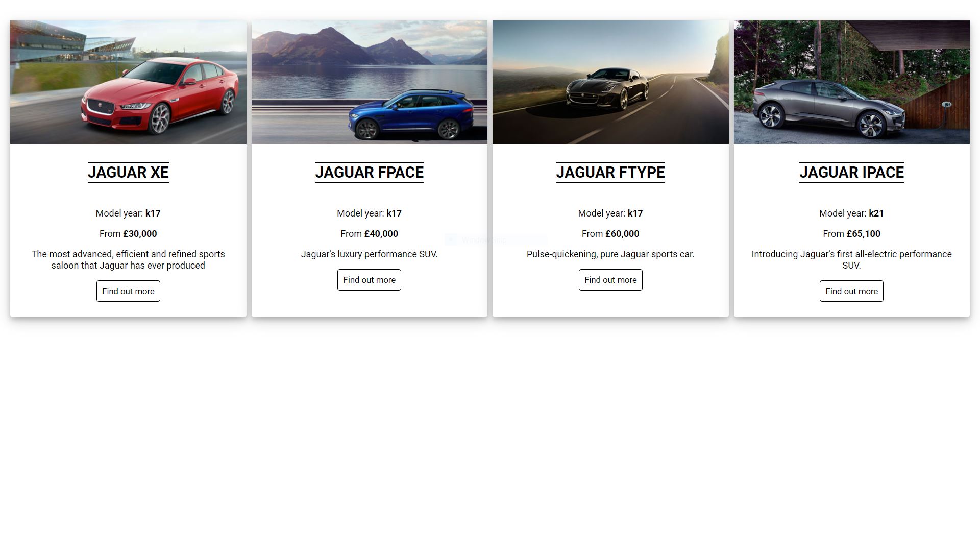Click Model year k17 on the FPACE card
This screenshot has width=980, height=551.
click(369, 213)
